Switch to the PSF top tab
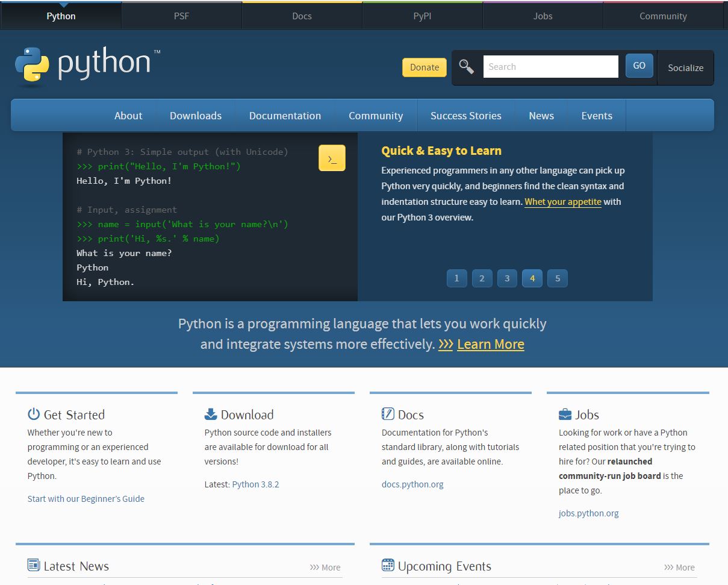The height and width of the screenshot is (585, 728). coord(181,16)
